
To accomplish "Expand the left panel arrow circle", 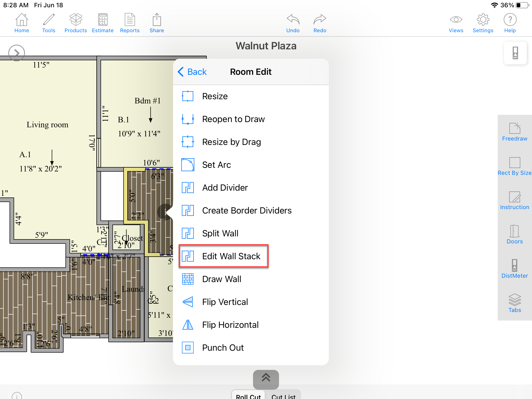I will [x=17, y=53].
